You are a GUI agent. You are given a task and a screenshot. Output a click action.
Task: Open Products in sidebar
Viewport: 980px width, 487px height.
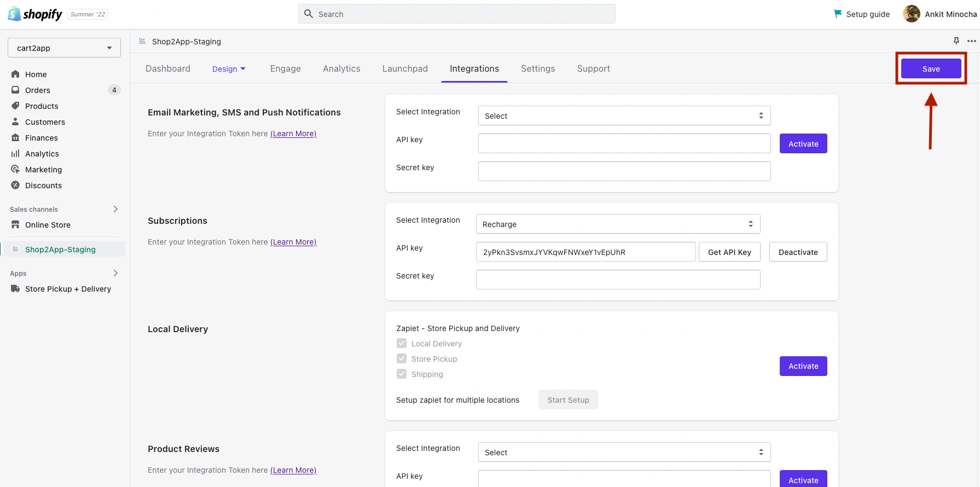(42, 106)
